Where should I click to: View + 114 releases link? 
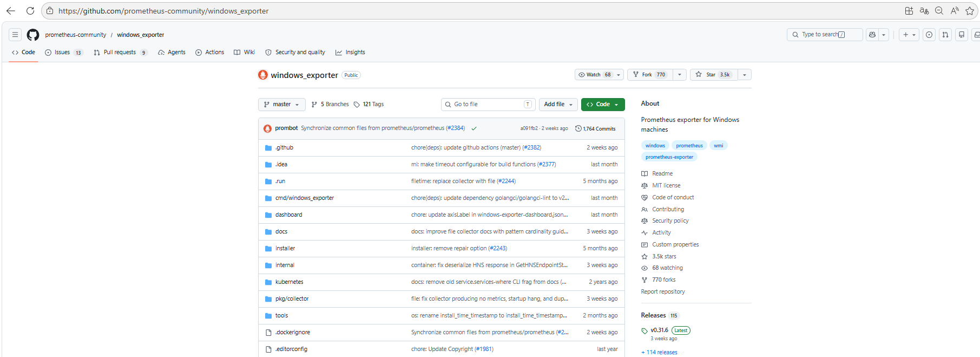click(659, 353)
